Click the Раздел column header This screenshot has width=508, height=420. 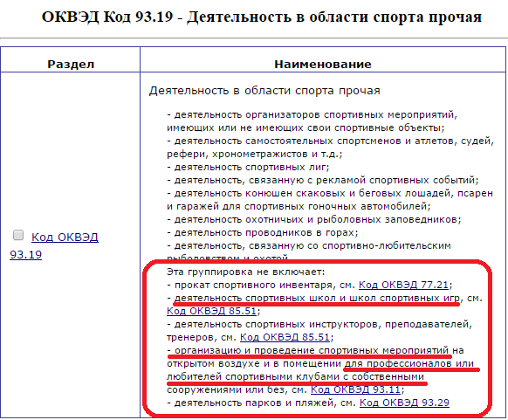point(71,64)
